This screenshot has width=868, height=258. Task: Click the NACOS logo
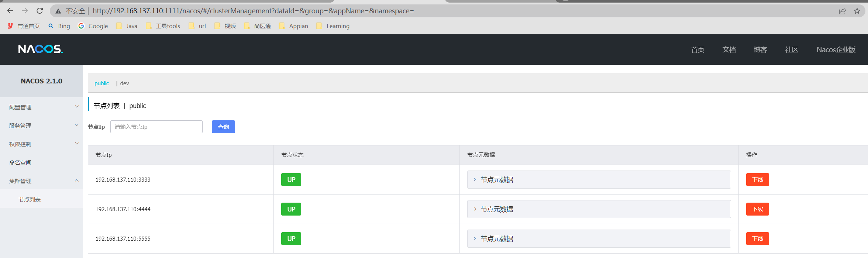point(41,49)
